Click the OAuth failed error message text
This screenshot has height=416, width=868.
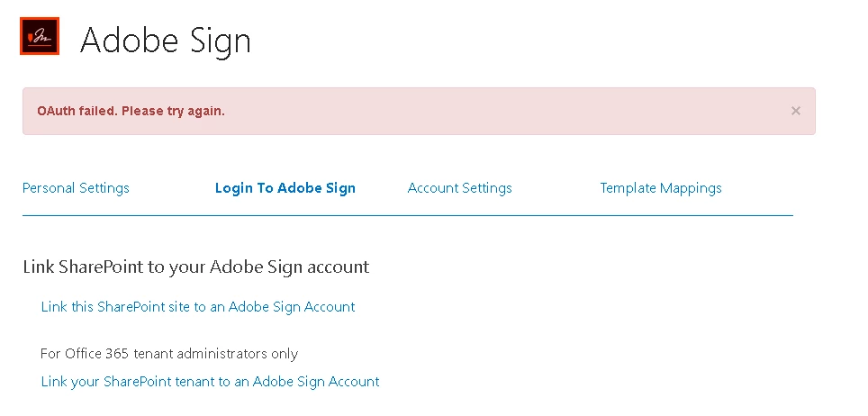click(131, 112)
